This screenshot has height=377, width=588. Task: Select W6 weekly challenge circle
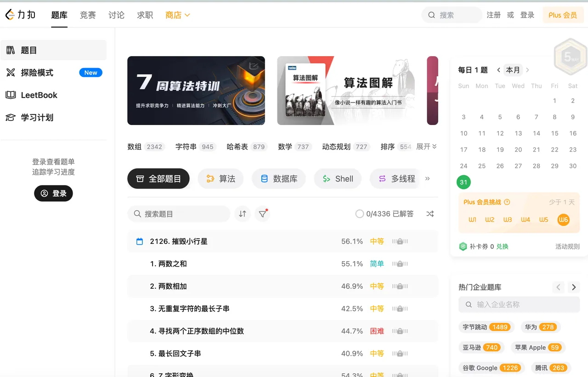[563, 220]
